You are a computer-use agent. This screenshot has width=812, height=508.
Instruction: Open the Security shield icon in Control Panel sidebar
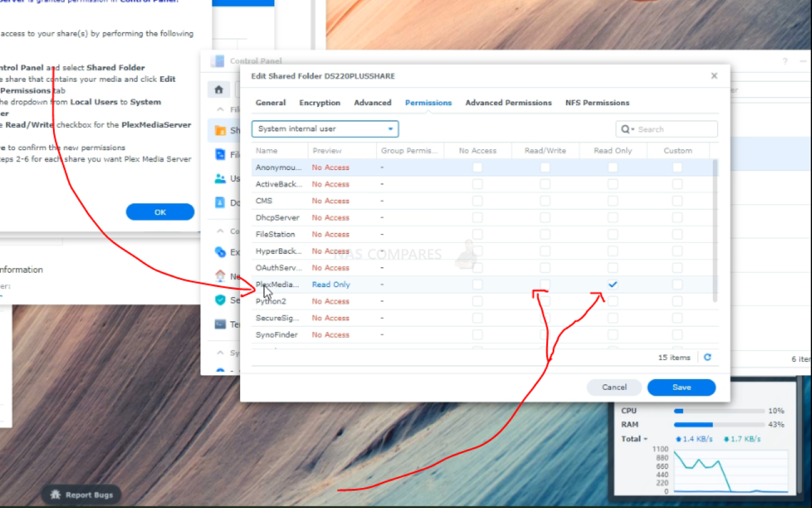[220, 300]
